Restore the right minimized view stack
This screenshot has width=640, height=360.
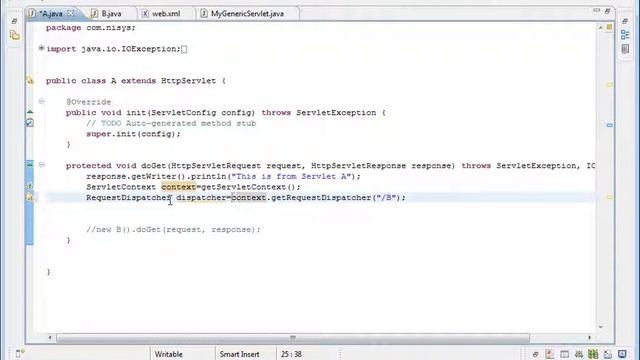[625, 21]
